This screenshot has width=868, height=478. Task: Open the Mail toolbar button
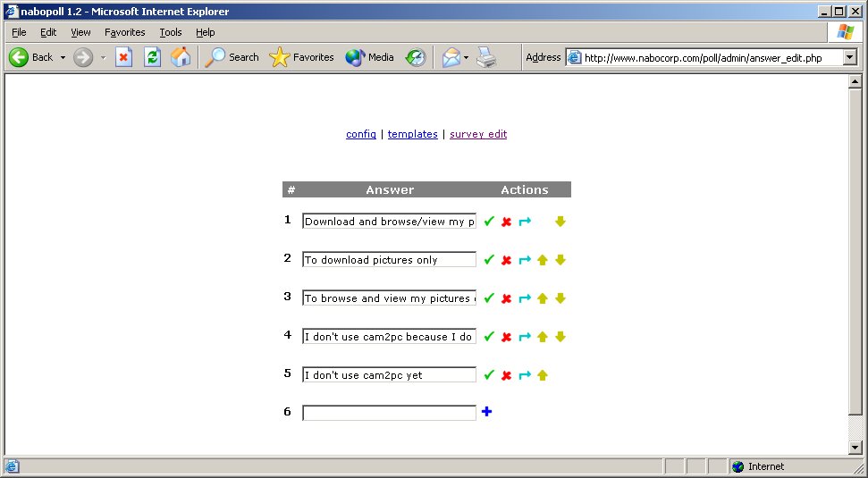point(451,57)
